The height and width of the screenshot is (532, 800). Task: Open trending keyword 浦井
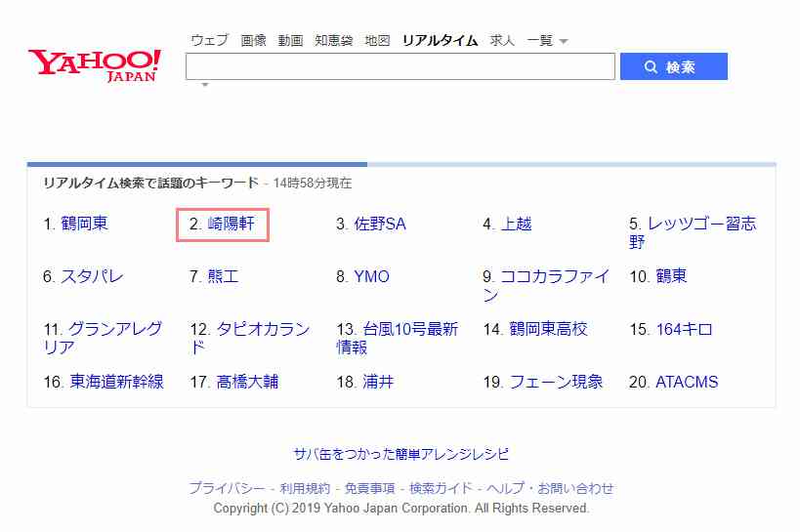click(x=378, y=382)
